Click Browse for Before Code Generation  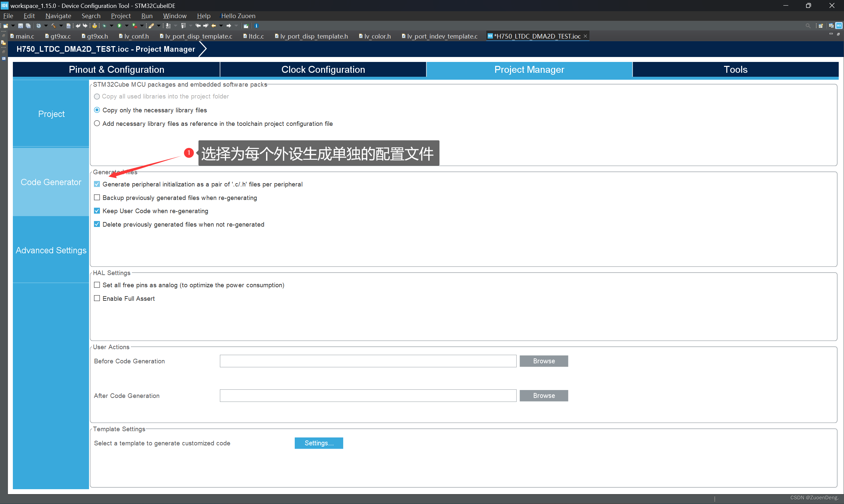tap(544, 361)
